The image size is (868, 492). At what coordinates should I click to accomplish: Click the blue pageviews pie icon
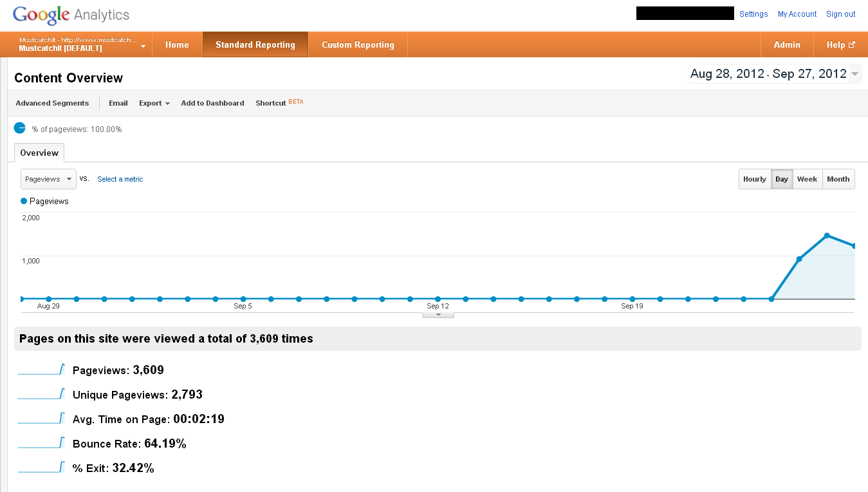click(20, 128)
